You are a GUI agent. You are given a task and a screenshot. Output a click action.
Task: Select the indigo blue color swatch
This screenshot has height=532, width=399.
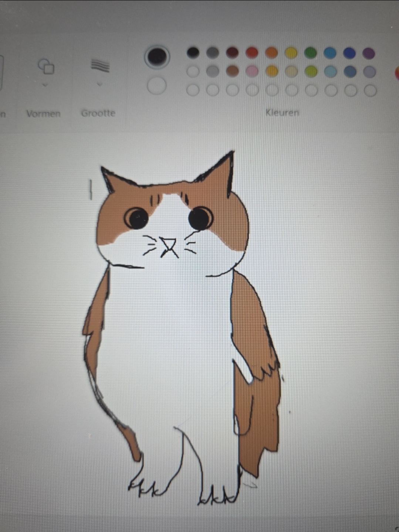click(x=349, y=53)
